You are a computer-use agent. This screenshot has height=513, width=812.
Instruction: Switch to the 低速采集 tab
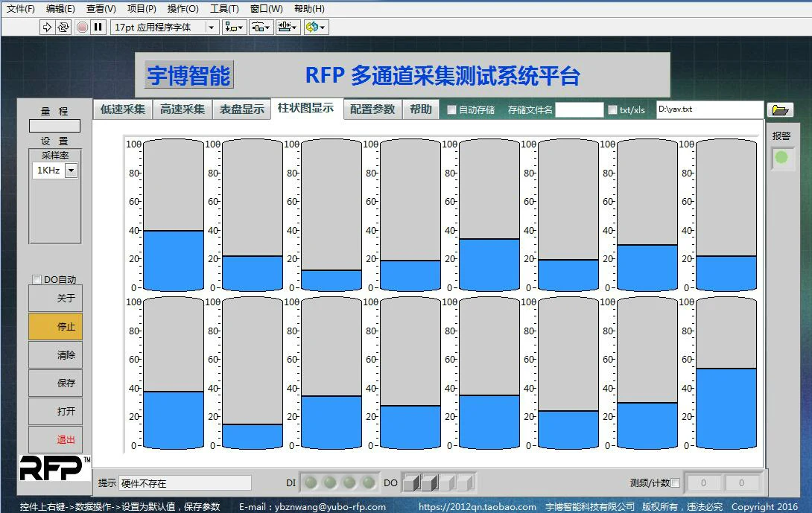[x=123, y=109]
